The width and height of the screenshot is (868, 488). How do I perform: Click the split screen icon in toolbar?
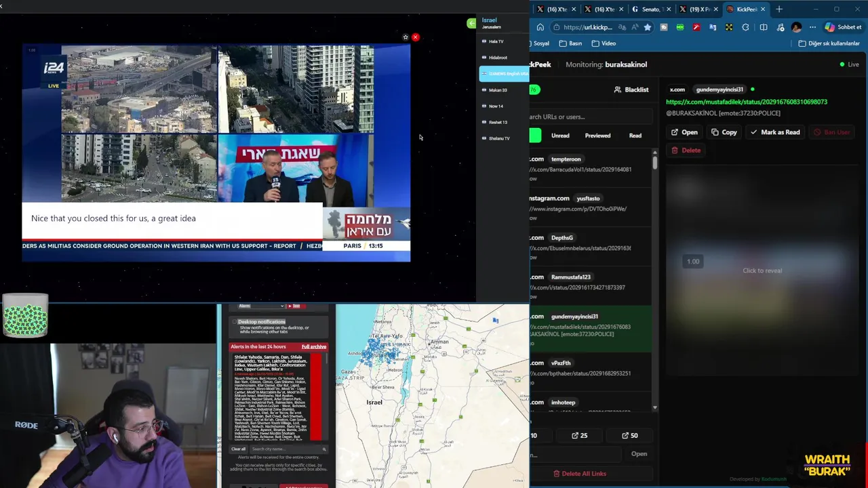tap(764, 27)
